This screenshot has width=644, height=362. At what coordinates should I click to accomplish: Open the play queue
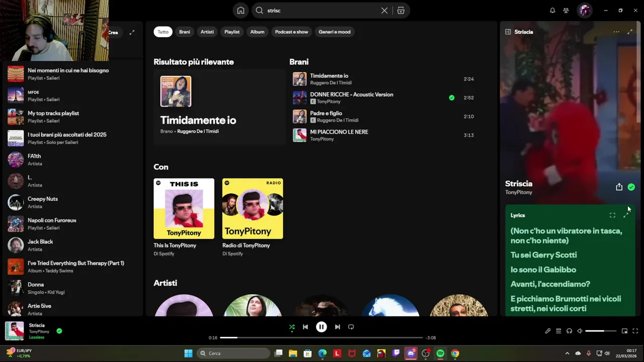558,331
